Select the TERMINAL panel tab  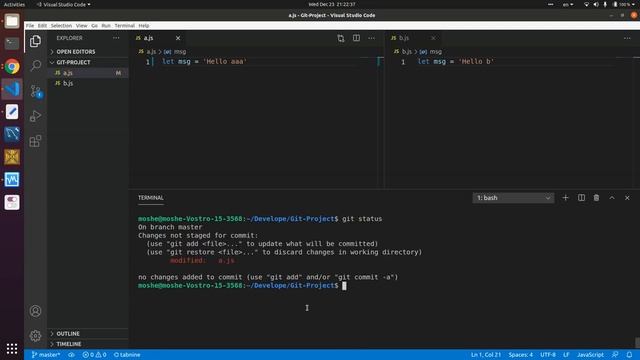(151, 198)
